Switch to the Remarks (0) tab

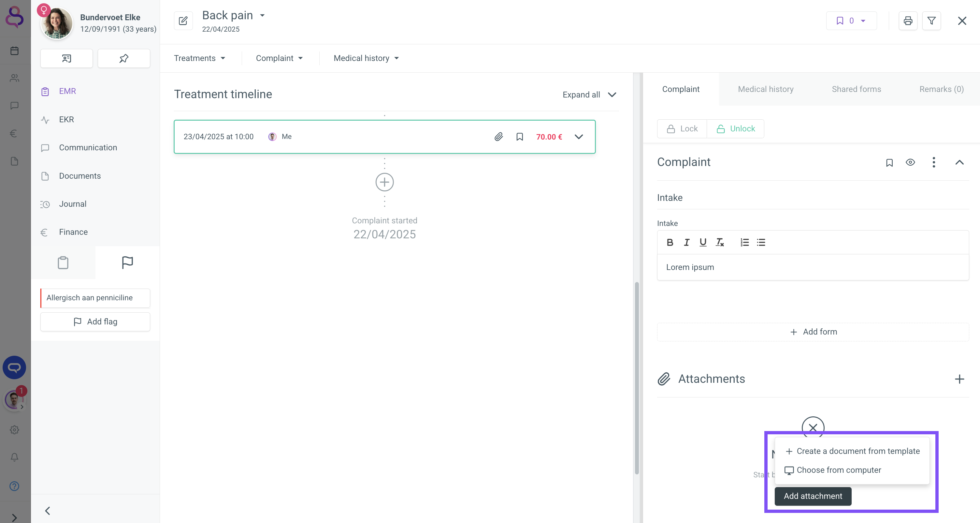pyautogui.click(x=941, y=89)
